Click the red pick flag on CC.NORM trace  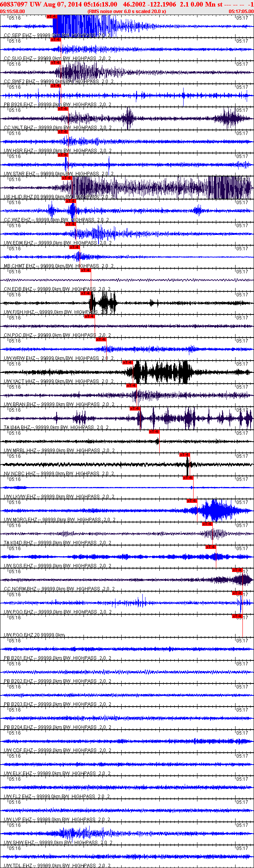coord(237,570)
